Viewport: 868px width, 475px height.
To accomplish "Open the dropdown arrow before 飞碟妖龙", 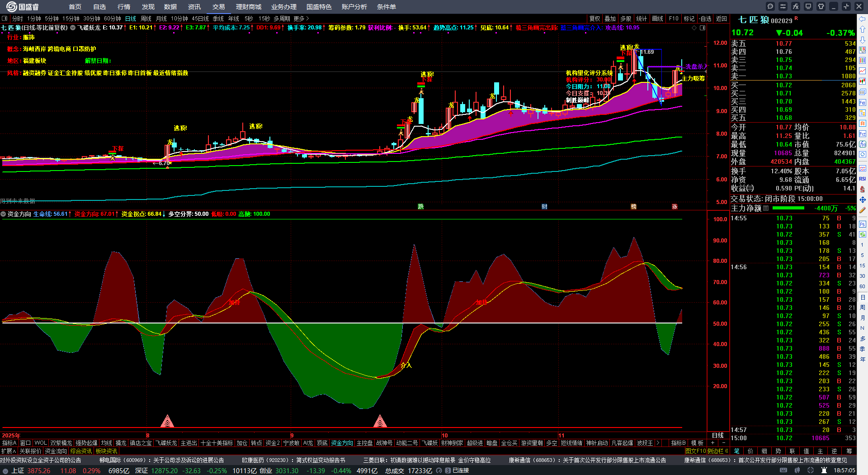I will click(x=73, y=28).
